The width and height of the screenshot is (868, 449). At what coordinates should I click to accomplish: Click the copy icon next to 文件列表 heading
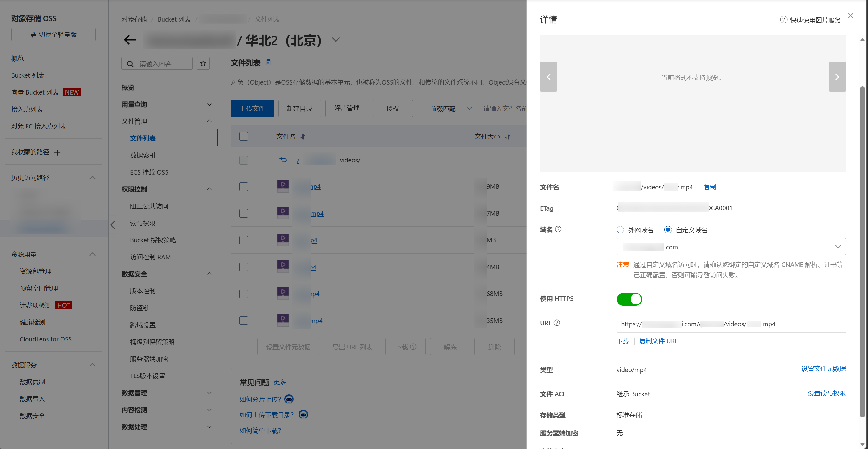[268, 62]
